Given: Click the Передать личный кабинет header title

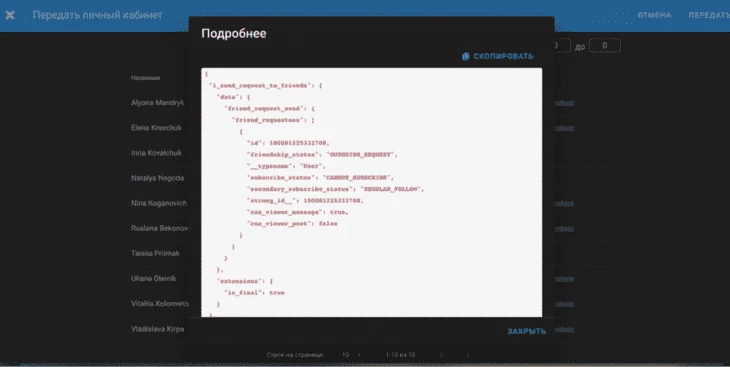Looking at the screenshot, I should click(98, 15).
